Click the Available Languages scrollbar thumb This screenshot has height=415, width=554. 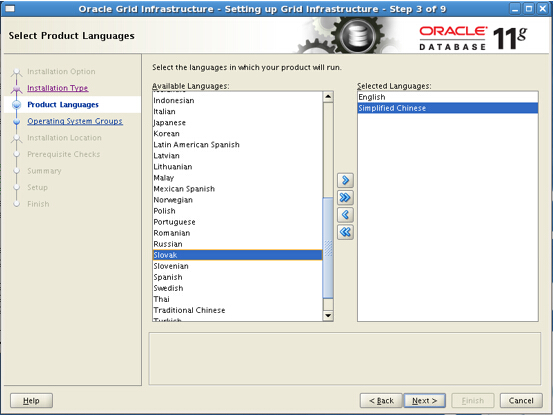pyautogui.click(x=328, y=248)
